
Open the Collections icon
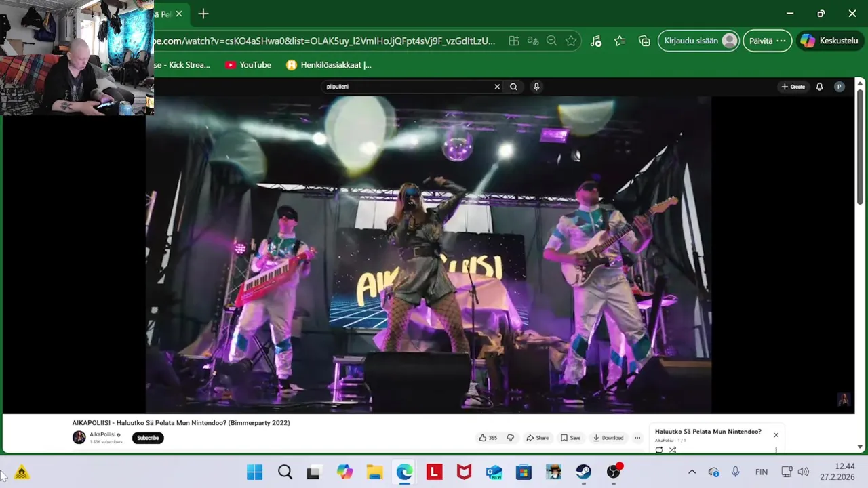(644, 41)
